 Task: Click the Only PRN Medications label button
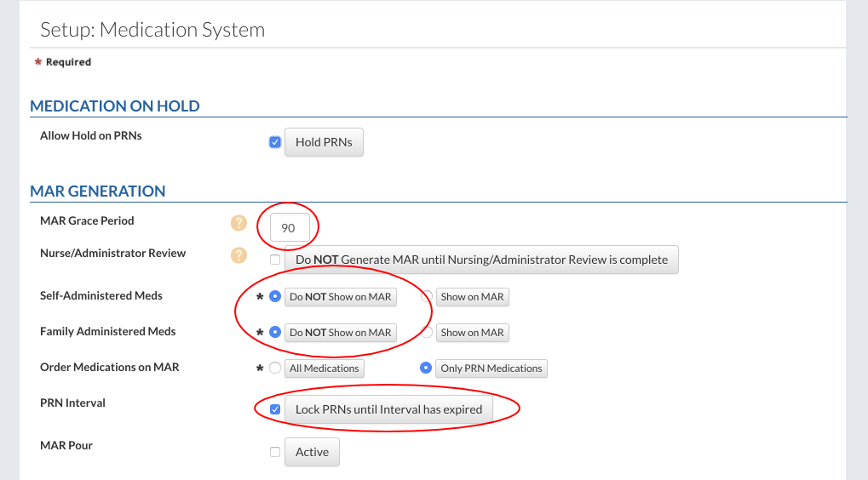click(491, 369)
